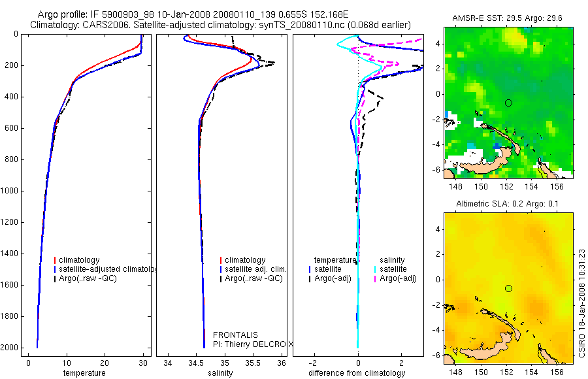The image size is (588, 379).
Task: Select the 'Altimetric SLA: 0.2 Argo: 0.1' title
Action: [x=507, y=204]
